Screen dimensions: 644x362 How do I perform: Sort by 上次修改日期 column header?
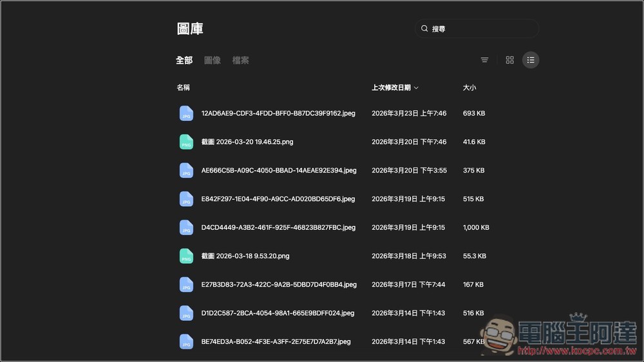tap(391, 88)
